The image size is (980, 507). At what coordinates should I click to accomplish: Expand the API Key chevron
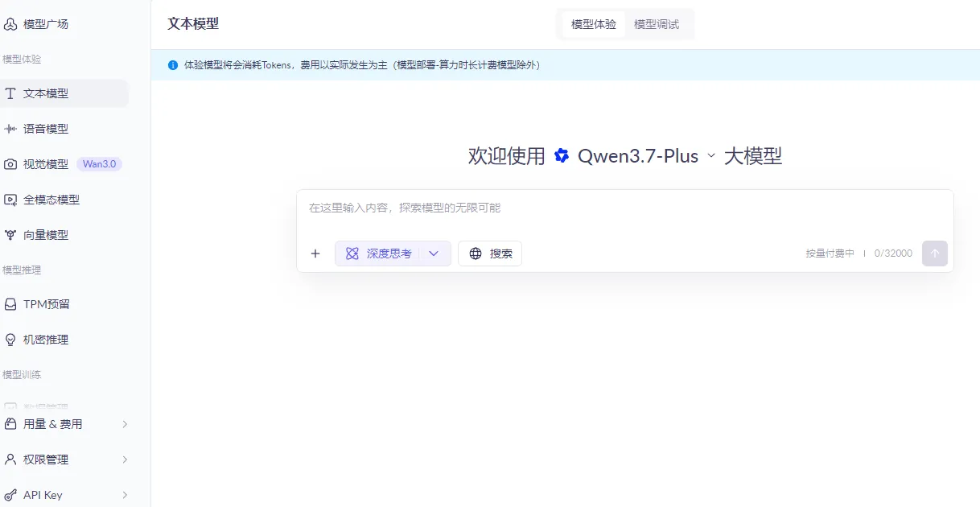[x=125, y=495]
